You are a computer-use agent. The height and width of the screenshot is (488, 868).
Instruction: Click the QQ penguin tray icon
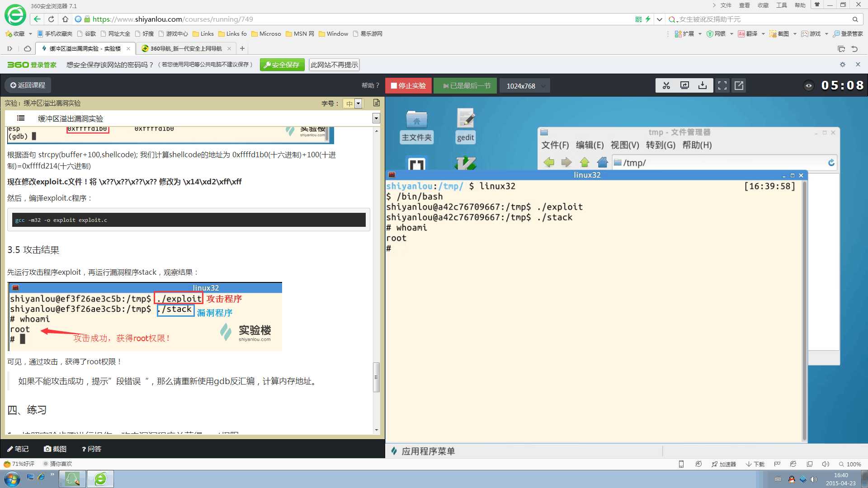point(792,479)
